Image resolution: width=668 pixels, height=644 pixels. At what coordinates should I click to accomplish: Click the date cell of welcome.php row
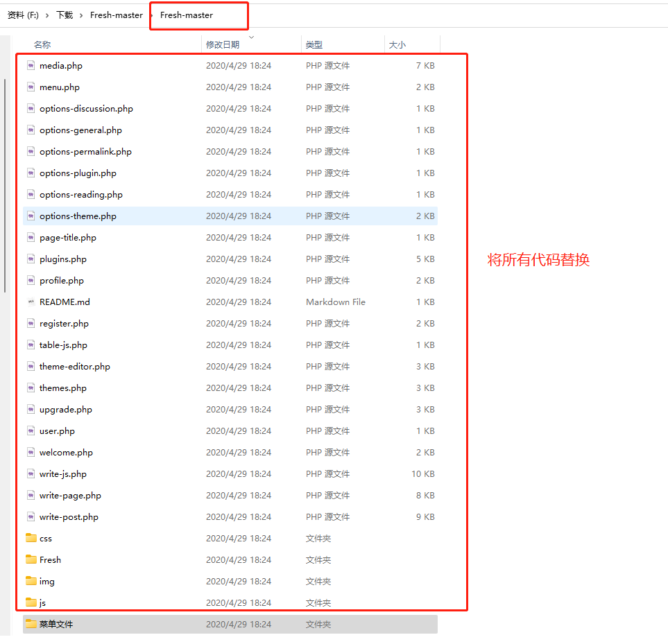tap(239, 453)
